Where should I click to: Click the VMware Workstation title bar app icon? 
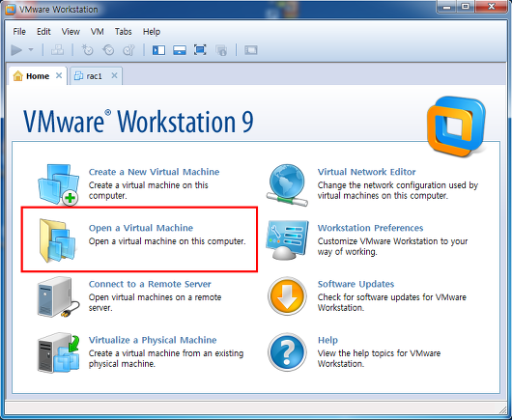(x=11, y=10)
